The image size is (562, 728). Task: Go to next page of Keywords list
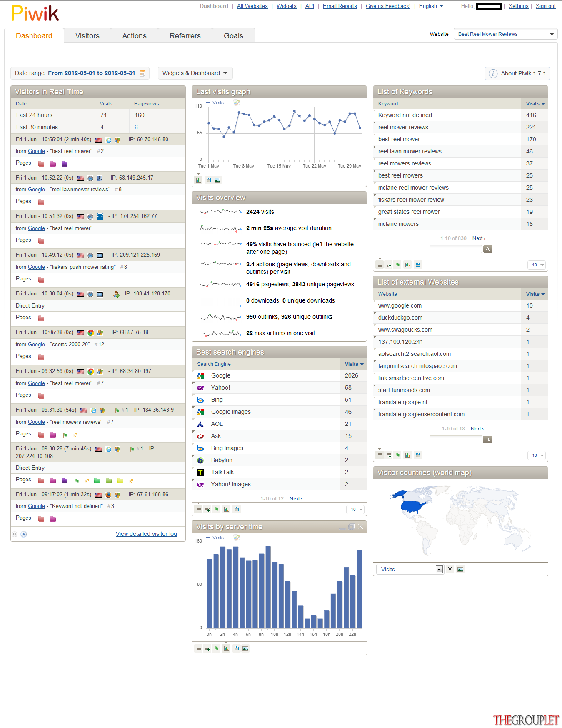tap(479, 238)
